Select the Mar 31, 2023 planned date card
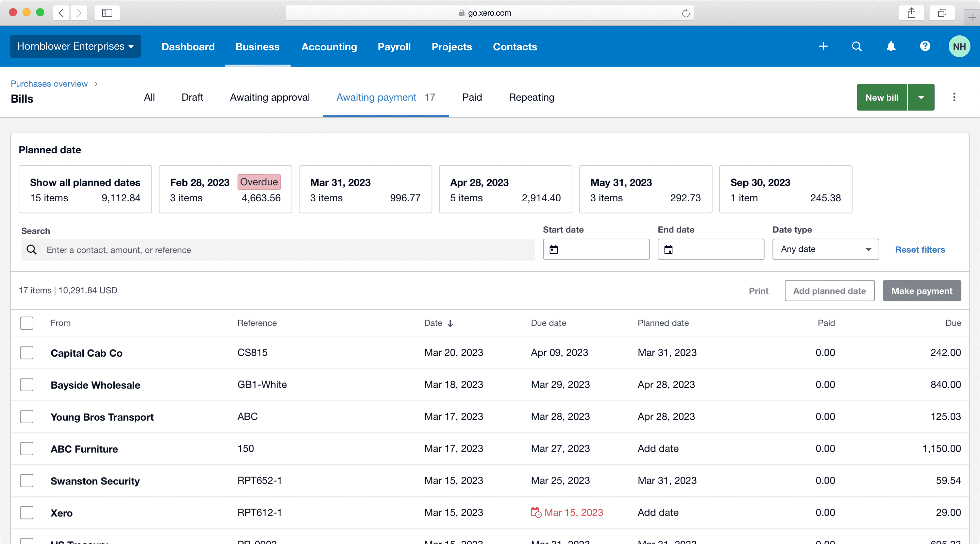Viewport: 980px width, 544px height. [365, 189]
